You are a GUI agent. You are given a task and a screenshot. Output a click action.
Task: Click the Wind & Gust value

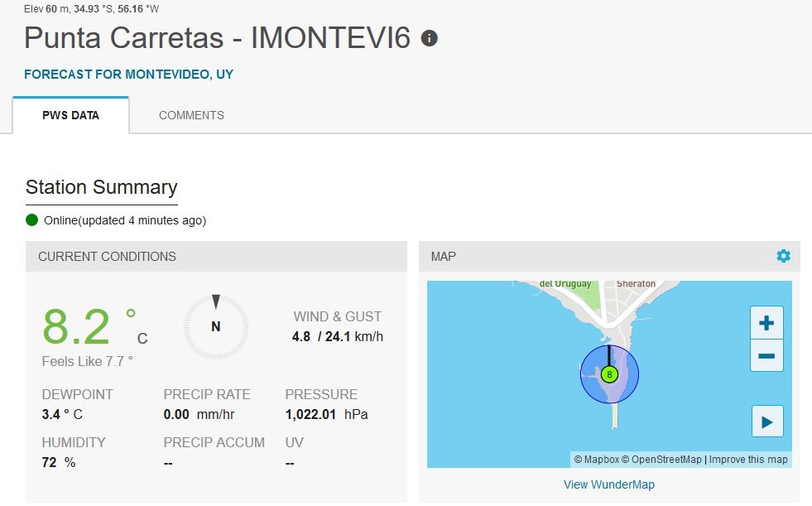pyautogui.click(x=337, y=337)
